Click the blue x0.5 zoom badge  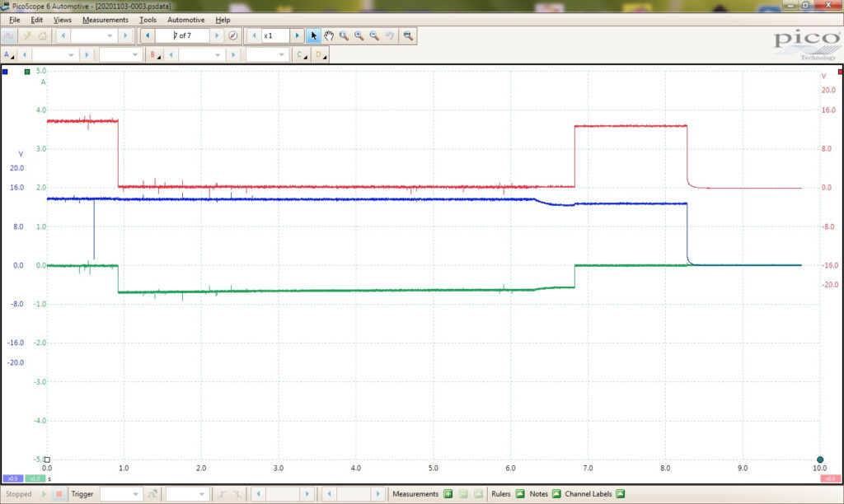pos(13,478)
